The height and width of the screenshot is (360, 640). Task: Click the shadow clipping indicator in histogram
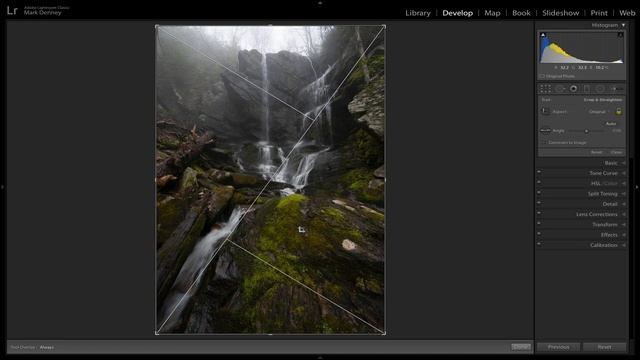pos(543,35)
